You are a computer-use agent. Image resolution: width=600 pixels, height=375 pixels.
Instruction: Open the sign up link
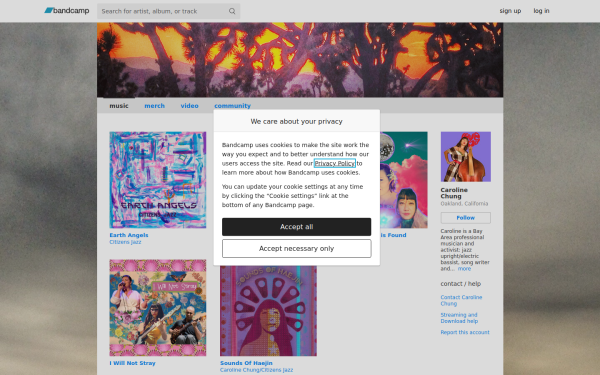[x=510, y=11]
